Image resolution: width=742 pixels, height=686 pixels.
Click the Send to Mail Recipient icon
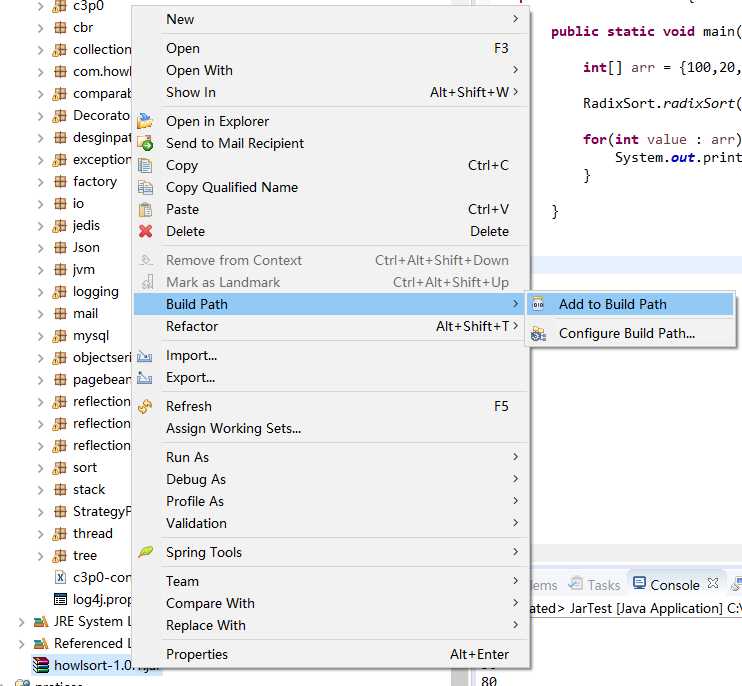(146, 143)
